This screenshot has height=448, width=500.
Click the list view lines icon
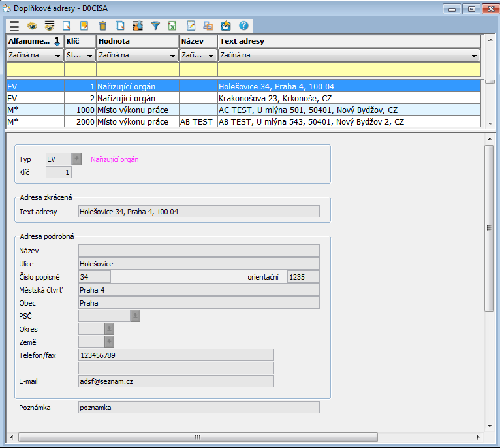14,26
